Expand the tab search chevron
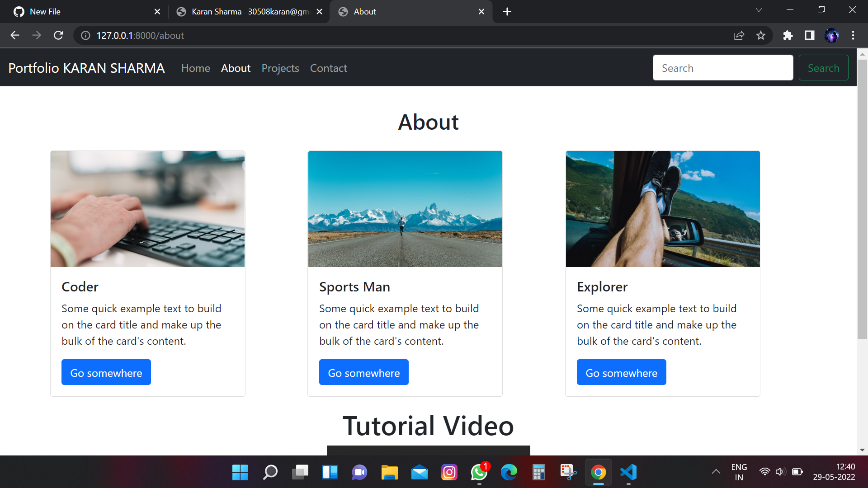Screen dimensions: 868x488 tap(759, 10)
